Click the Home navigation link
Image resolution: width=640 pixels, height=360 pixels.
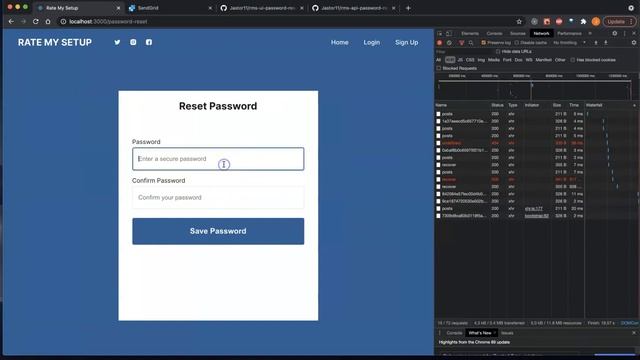(340, 42)
